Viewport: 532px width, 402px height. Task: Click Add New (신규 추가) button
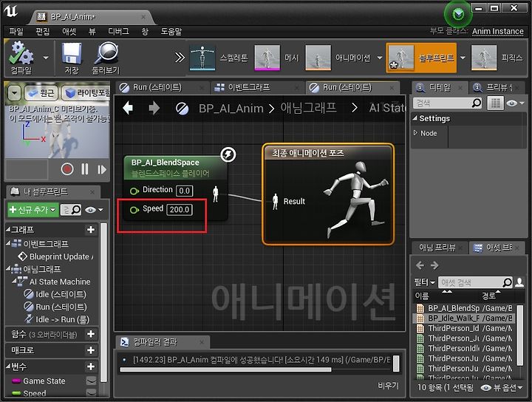[33, 210]
